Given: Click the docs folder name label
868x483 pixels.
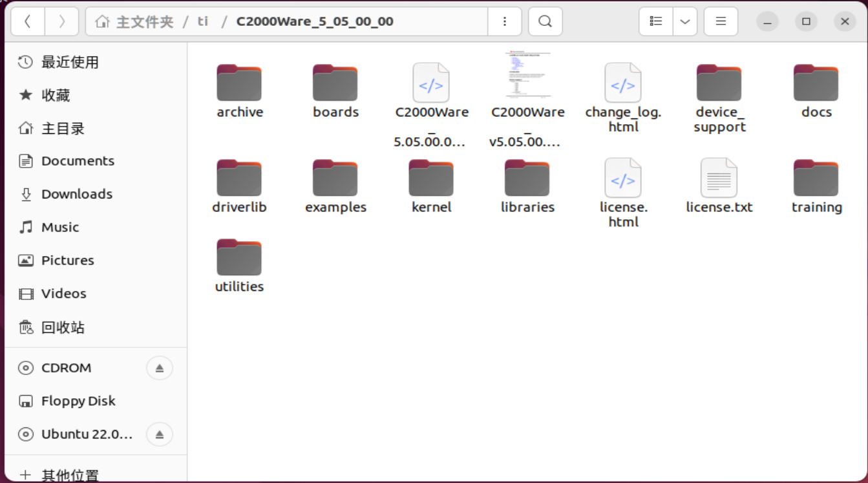Looking at the screenshot, I should tap(816, 112).
